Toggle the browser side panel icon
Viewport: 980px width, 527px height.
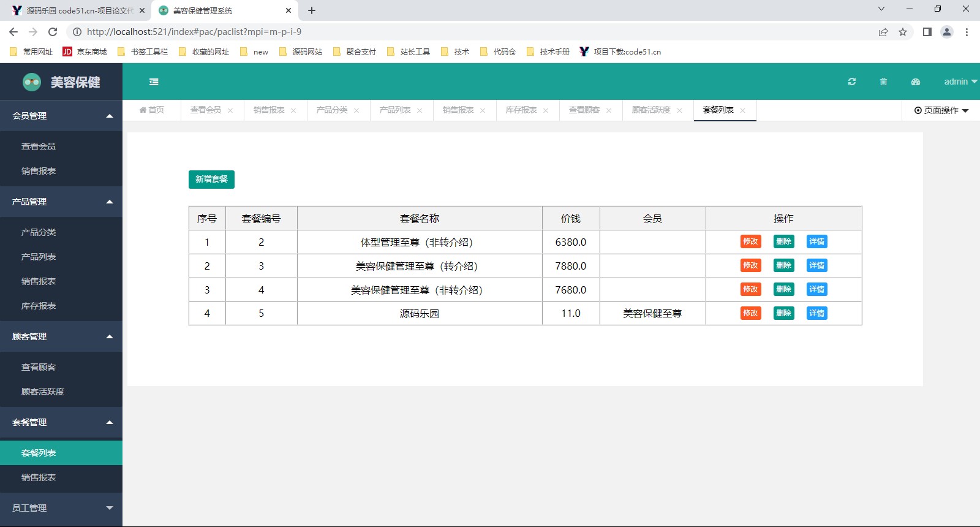pyautogui.click(x=927, y=32)
